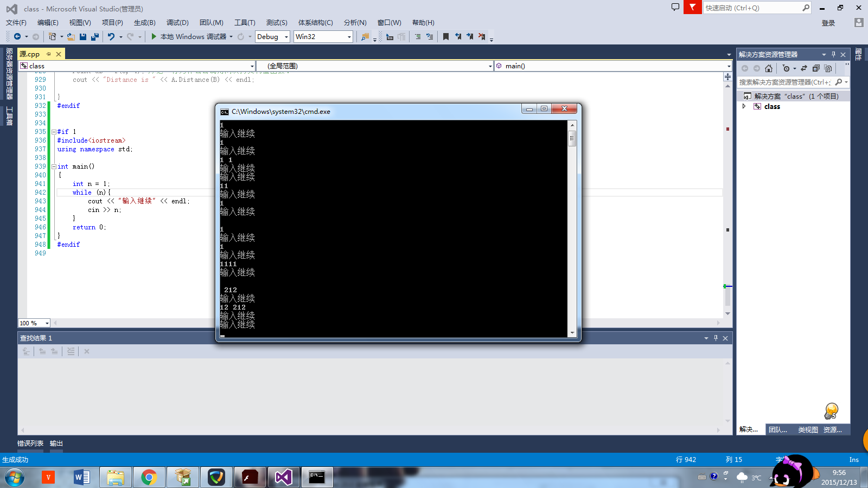
Task: Clear all bookmarks icon
Action: pos(482,36)
